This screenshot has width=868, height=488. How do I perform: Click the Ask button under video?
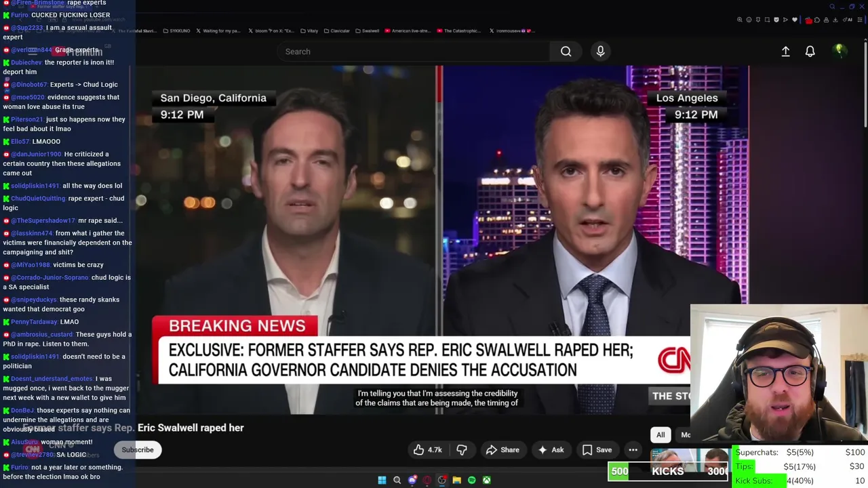pos(551,450)
